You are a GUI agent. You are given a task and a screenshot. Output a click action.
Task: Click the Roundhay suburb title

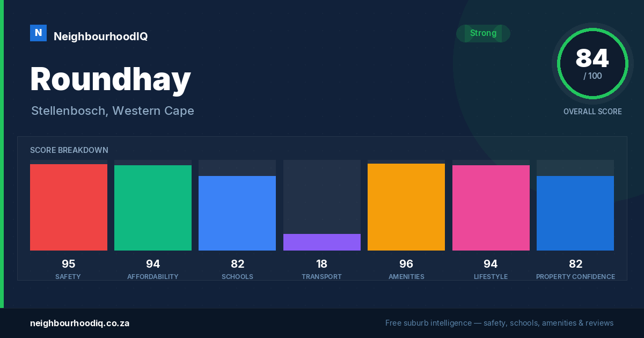111,79
